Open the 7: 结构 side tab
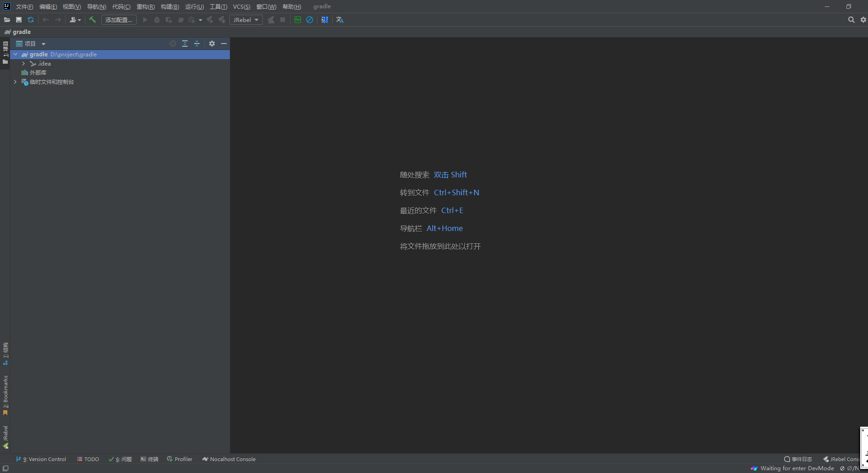Viewport: 868px width, 473px height. (x=5, y=353)
